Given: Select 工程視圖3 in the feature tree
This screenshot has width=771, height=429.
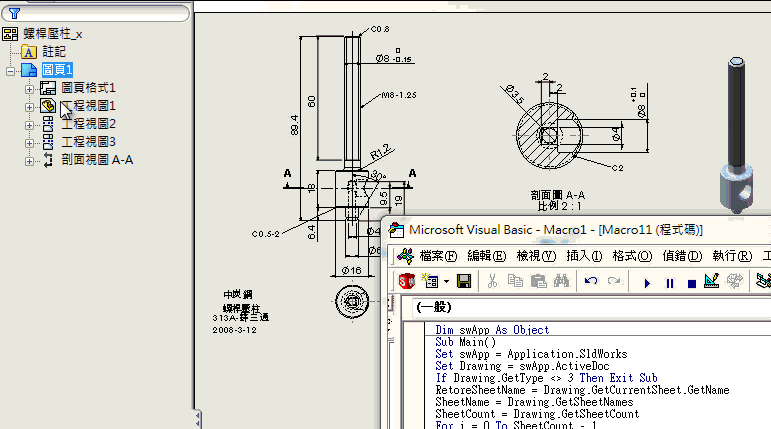Looking at the screenshot, I should pos(89,142).
